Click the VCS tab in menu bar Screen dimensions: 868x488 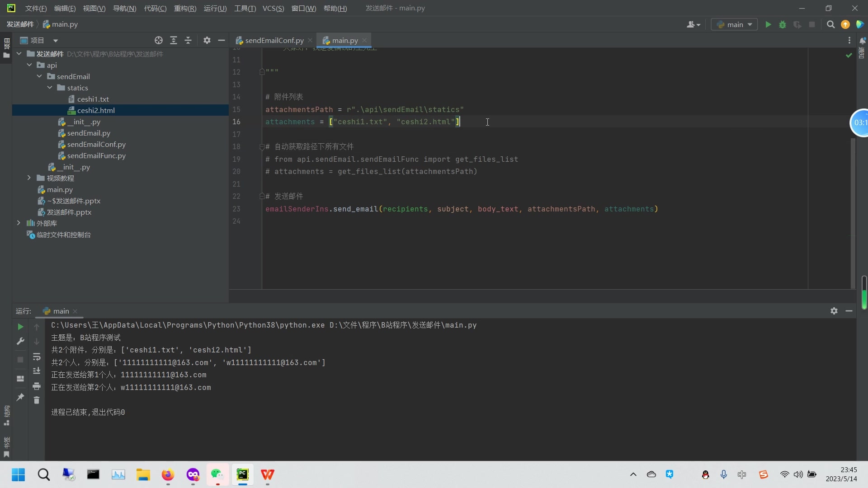tap(273, 8)
